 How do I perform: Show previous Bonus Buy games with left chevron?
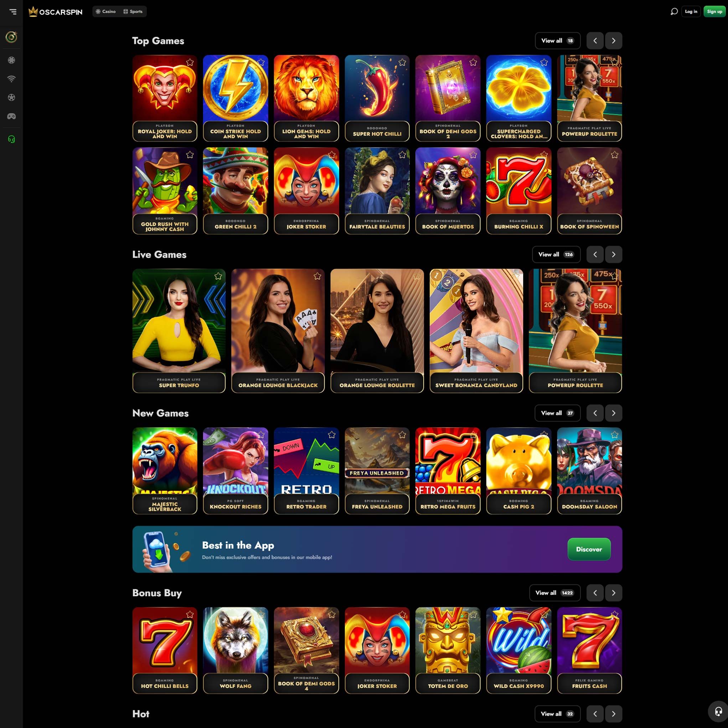pos(595,593)
